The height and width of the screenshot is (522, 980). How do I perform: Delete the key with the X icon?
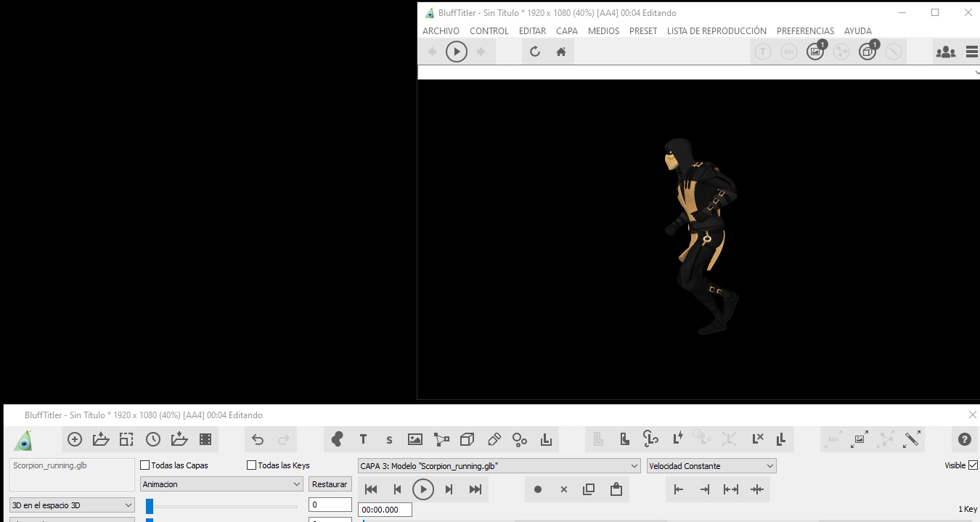[x=564, y=489]
